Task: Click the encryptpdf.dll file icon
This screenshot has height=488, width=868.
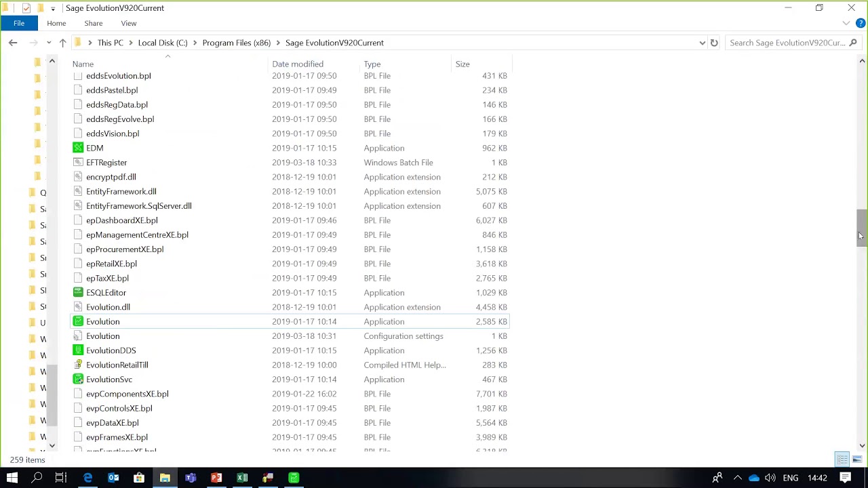Action: 78,177
